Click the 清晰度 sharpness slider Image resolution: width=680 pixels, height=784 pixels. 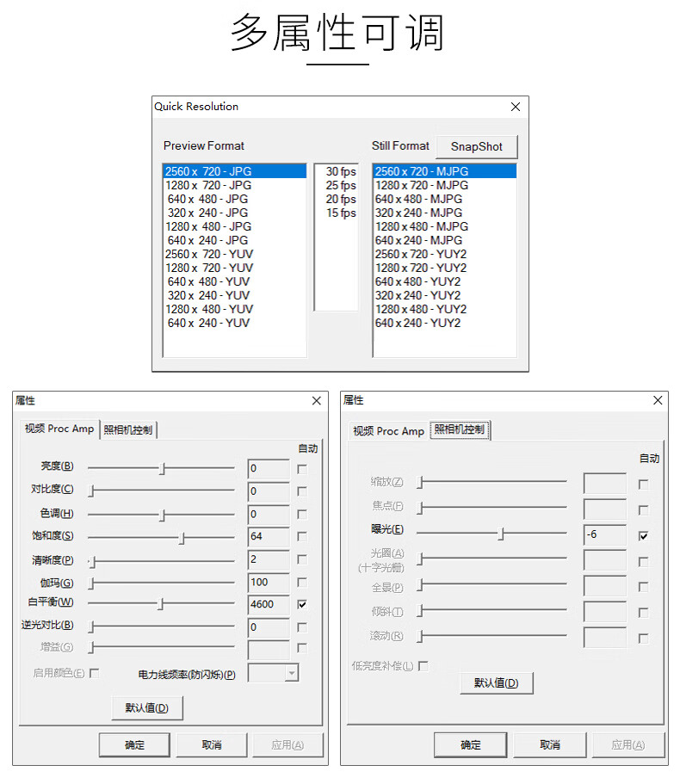coord(161,561)
